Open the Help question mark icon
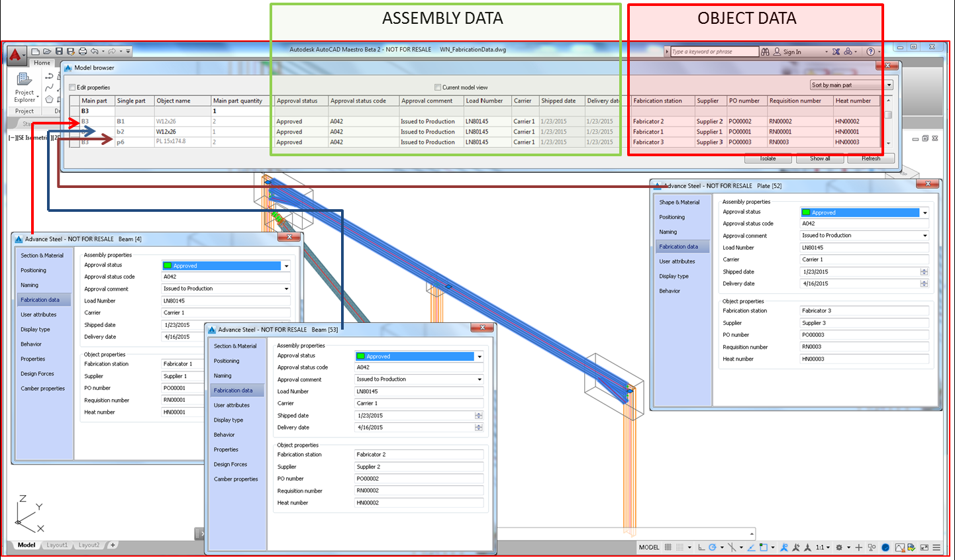This screenshot has height=560, width=955. [x=871, y=52]
